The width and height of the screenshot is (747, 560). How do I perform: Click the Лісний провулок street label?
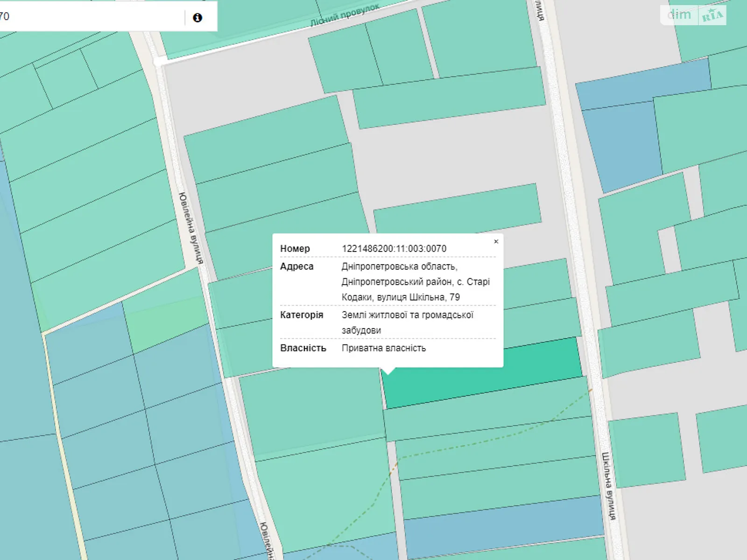click(345, 15)
